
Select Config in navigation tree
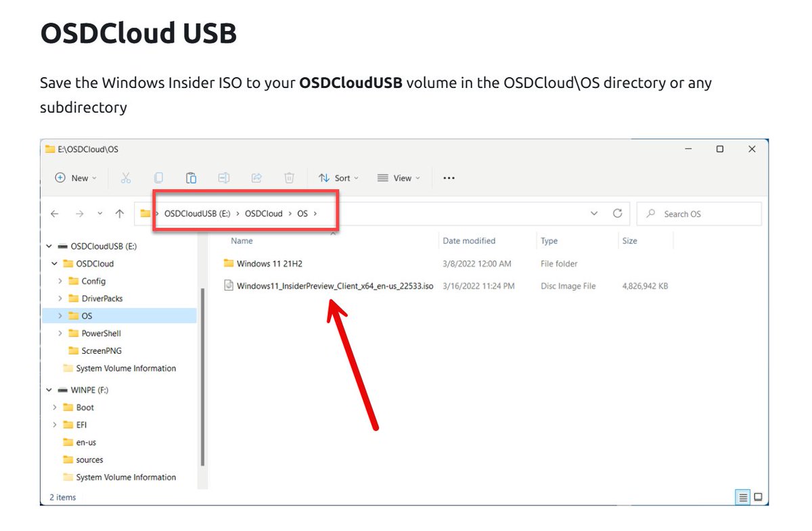(93, 281)
